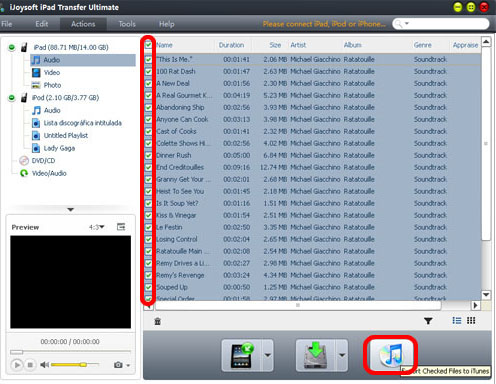Image resolution: width=496 pixels, height=384 pixels.
Task: Click the horizontal scrollbar of track list
Action: pyautogui.click(x=298, y=305)
